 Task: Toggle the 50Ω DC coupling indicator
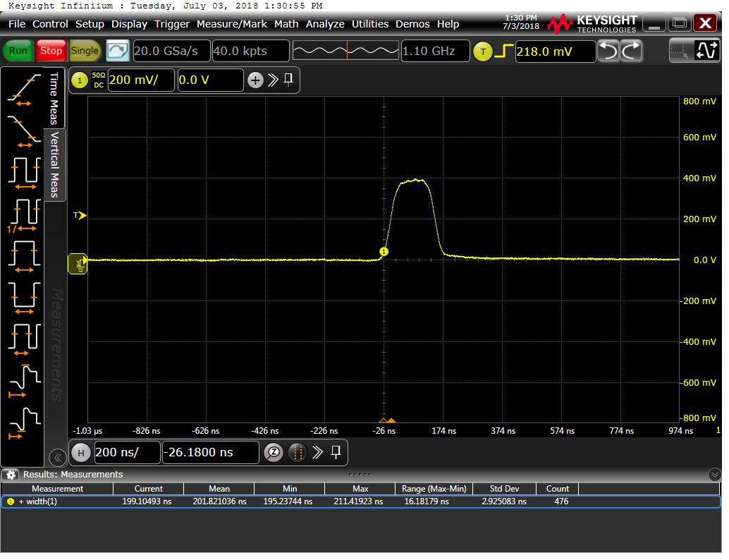pos(98,80)
